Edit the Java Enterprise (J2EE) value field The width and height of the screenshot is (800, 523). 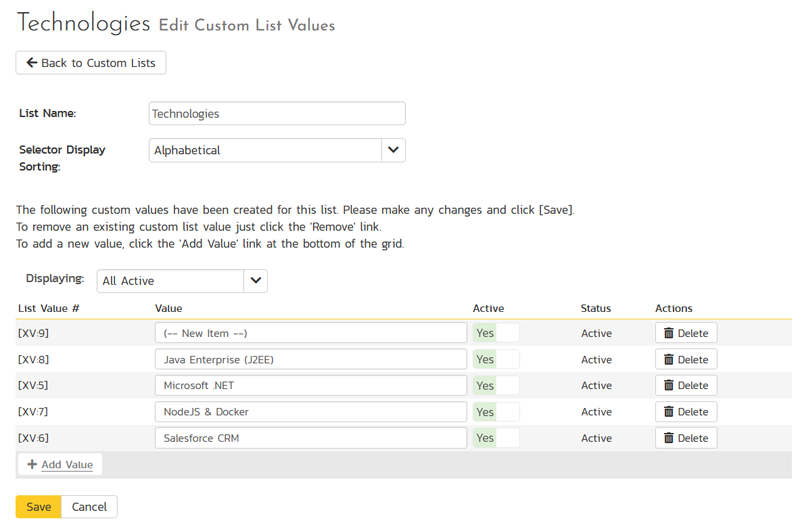pyautogui.click(x=311, y=359)
